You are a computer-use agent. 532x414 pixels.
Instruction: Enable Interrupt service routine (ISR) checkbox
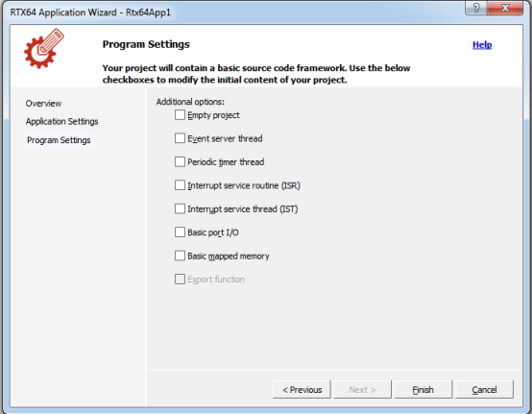pos(180,185)
